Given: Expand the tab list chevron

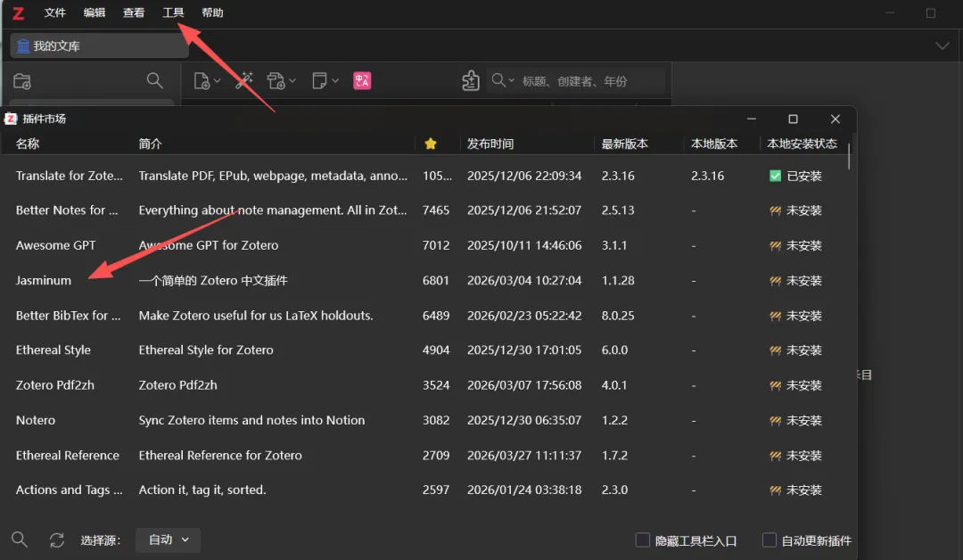Looking at the screenshot, I should pyautogui.click(x=942, y=46).
